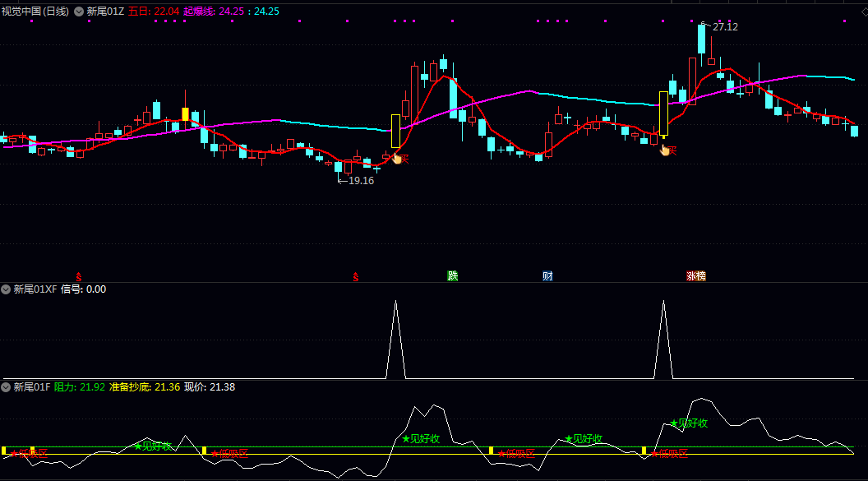Open the blue 财 financial event marker

tap(547, 276)
